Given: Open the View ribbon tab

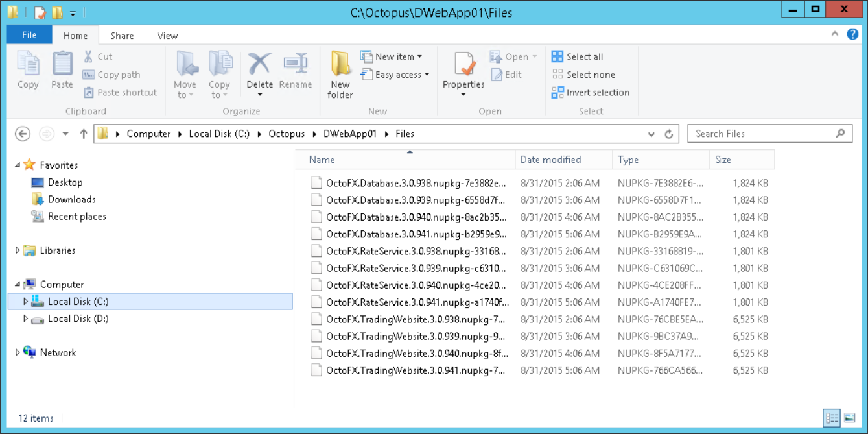Looking at the screenshot, I should pos(167,36).
